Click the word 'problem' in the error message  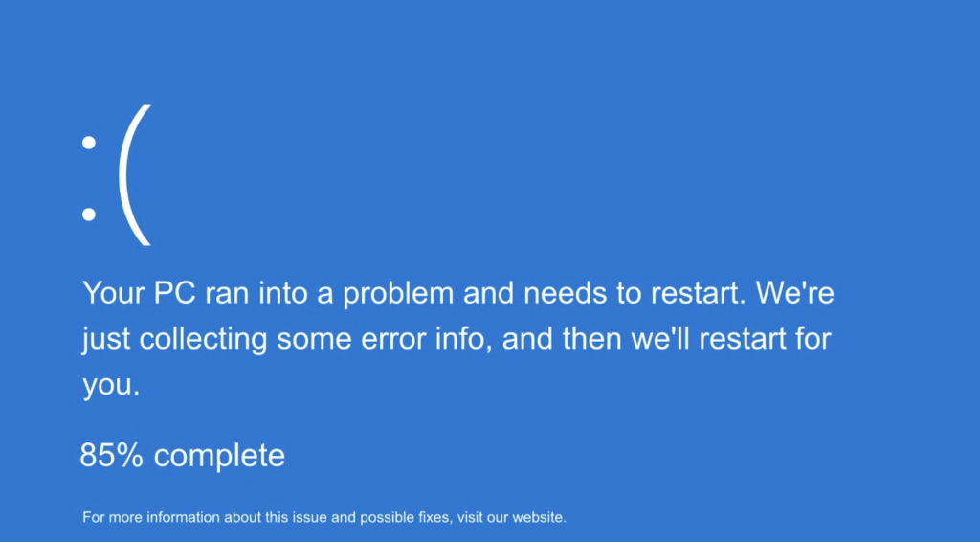[x=398, y=294]
